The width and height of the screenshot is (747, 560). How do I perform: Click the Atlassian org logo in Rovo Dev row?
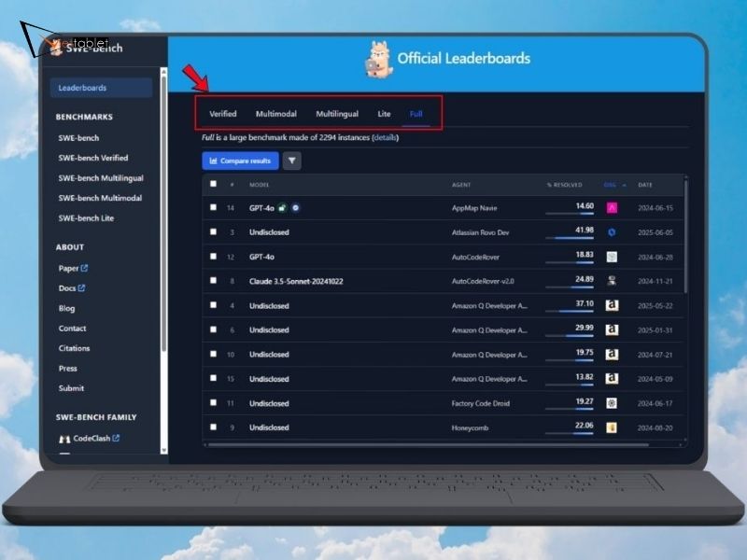click(x=612, y=232)
